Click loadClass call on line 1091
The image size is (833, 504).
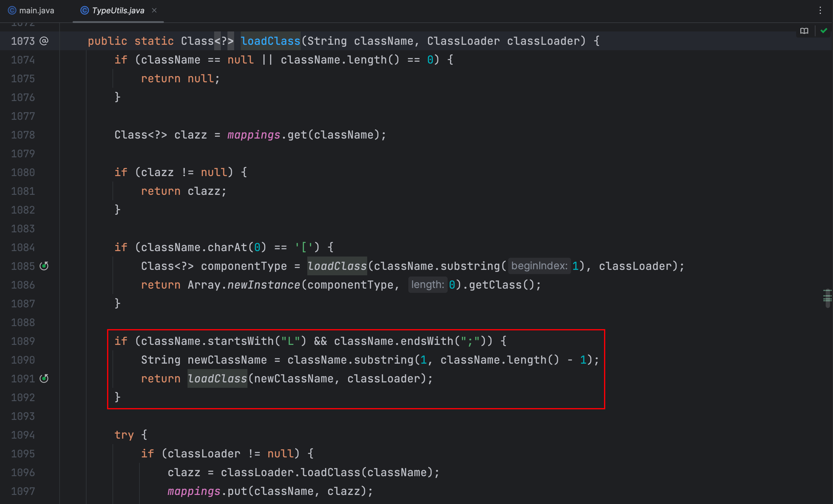217,378
